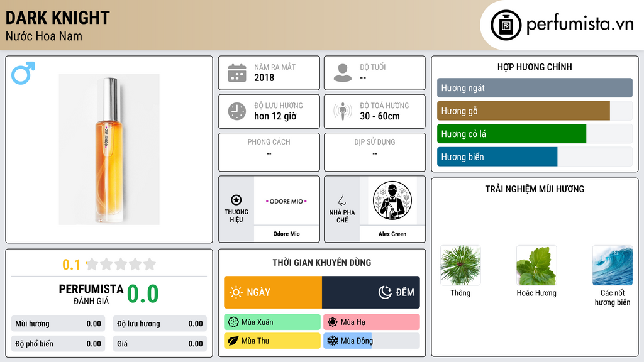Screen dimensions: 644x362
Task: Click the person silhouette icon for Độ tuổi
Action: [x=343, y=73]
